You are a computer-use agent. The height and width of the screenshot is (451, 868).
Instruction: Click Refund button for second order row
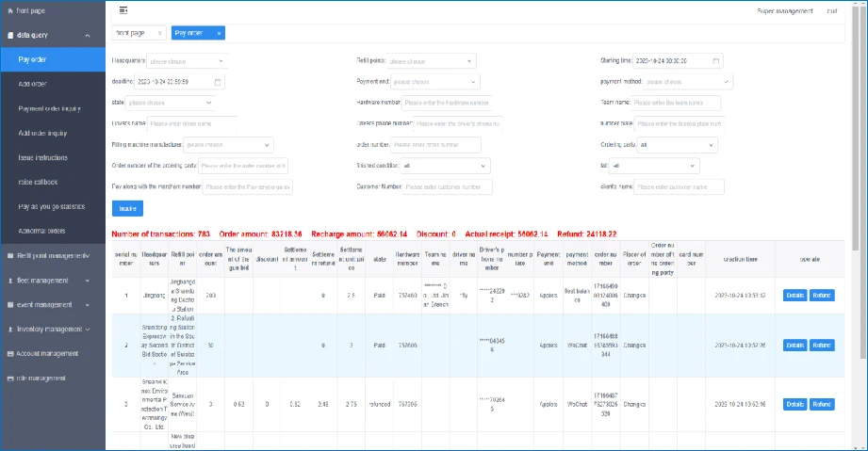click(x=822, y=346)
